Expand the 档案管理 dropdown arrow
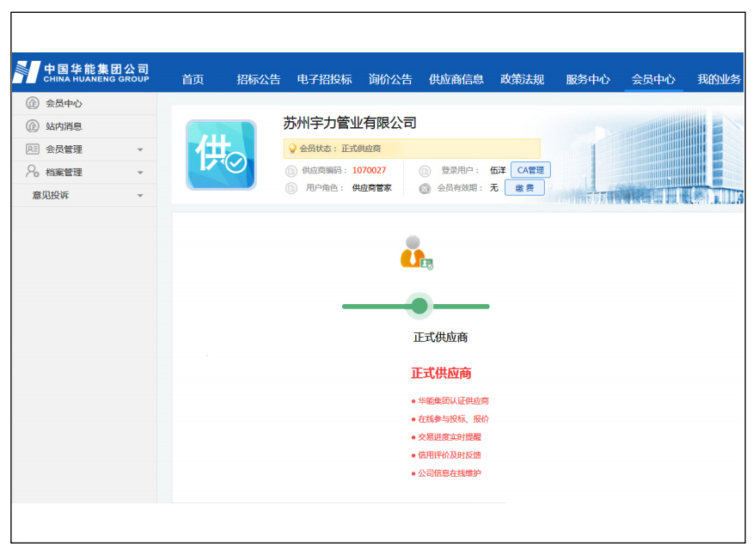This screenshot has height=560, width=753. (140, 173)
